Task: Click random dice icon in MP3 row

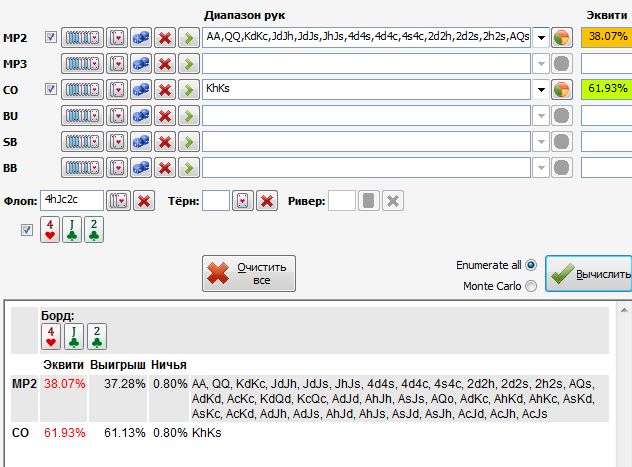Action: tap(141, 64)
